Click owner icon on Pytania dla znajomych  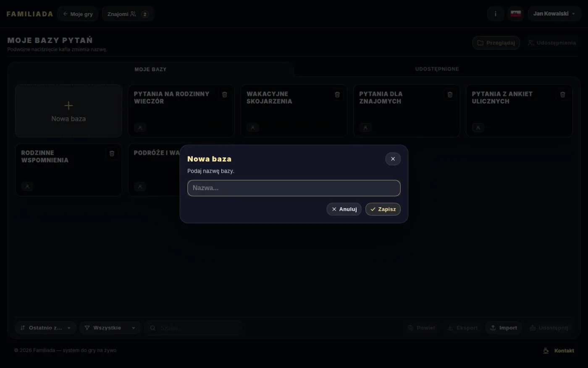365,127
